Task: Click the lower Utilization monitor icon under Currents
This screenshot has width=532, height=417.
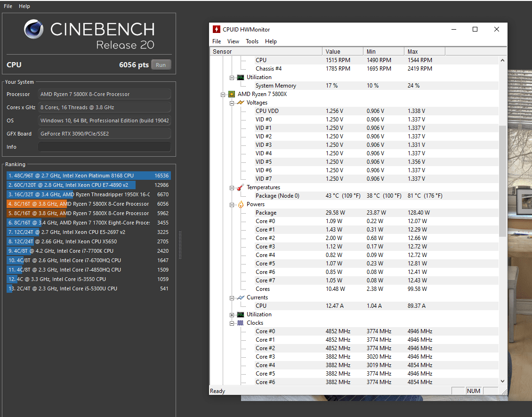Action: [241, 314]
